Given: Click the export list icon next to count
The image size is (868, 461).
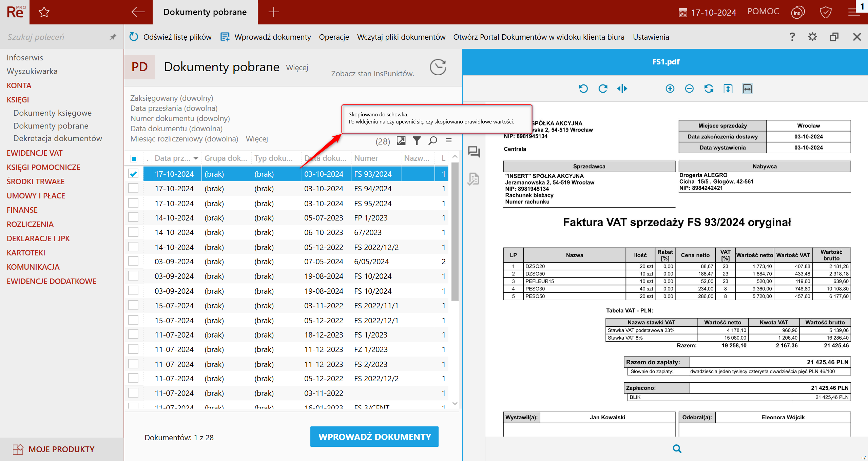Looking at the screenshot, I should [x=401, y=140].
